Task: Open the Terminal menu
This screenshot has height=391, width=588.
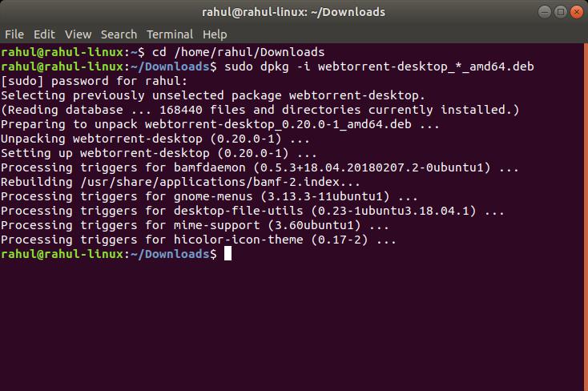Action: [170, 34]
